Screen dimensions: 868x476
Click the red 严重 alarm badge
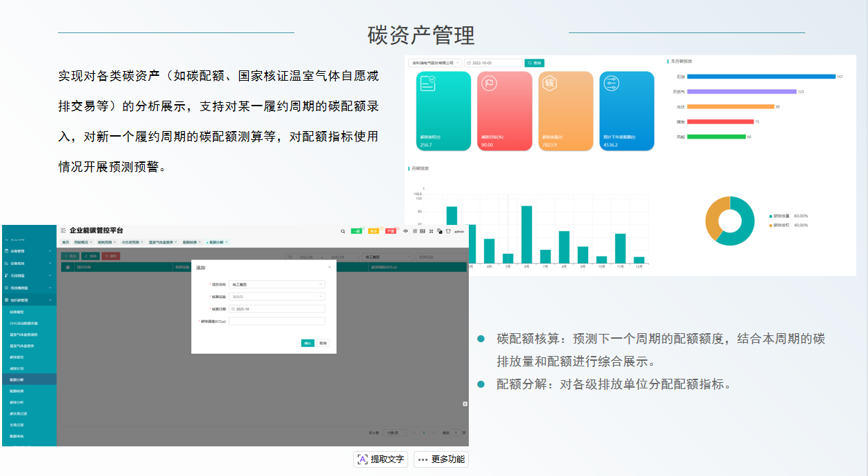391,231
